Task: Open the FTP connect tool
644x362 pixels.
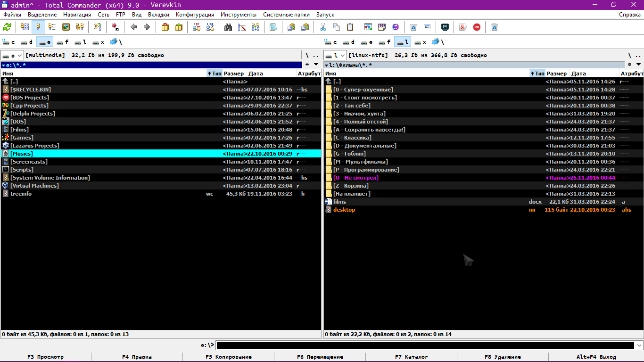Action: point(197,27)
